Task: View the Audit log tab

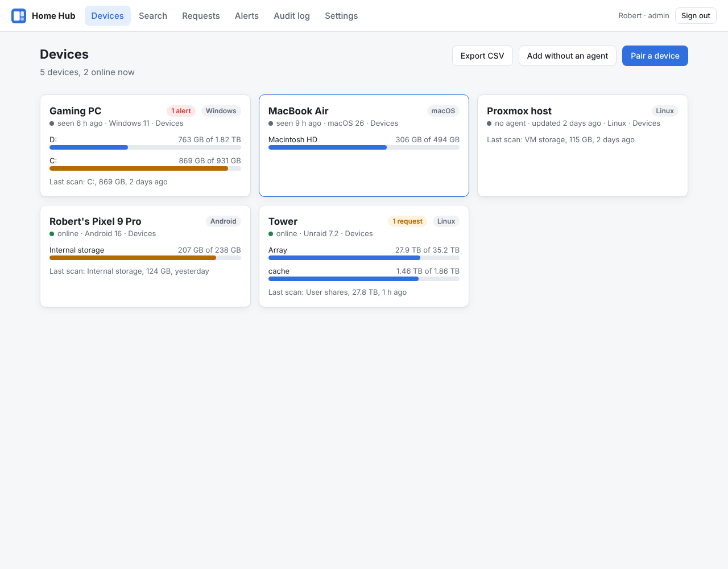Action: [x=292, y=16]
